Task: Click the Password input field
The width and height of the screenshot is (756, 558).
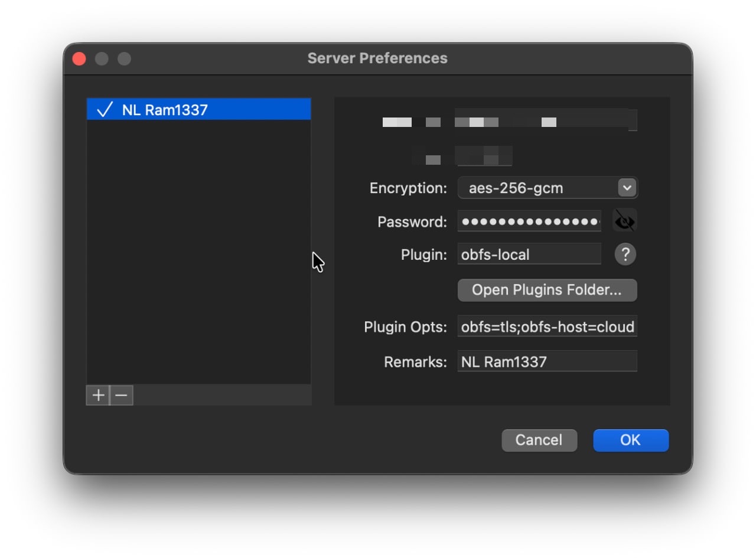Action: (x=529, y=221)
